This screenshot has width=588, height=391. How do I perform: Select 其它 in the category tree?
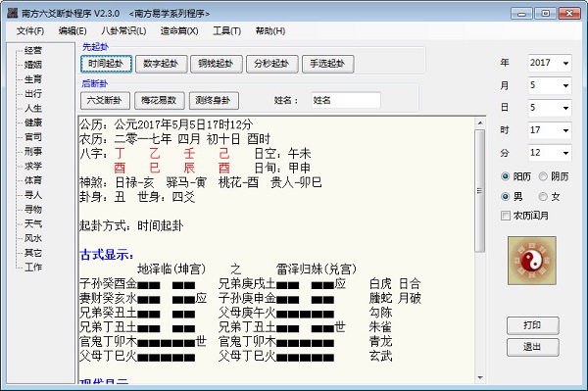tap(33, 253)
